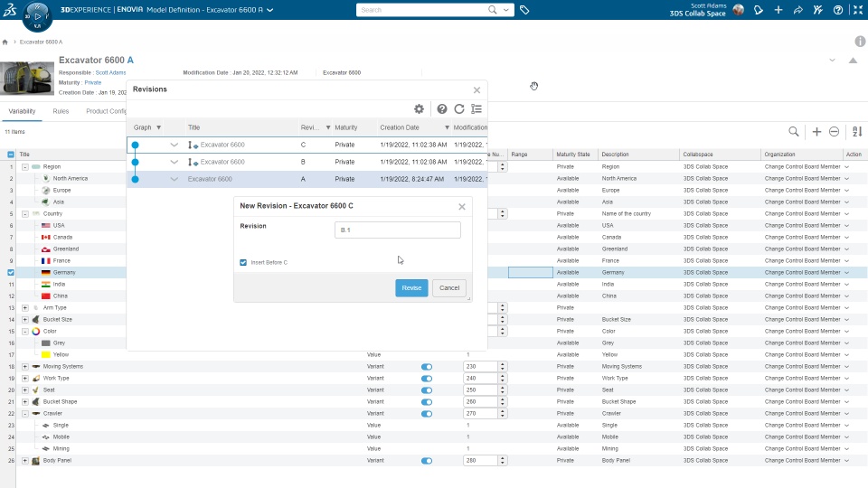Click the 3DEXPERIENCE compass icon

(37, 16)
